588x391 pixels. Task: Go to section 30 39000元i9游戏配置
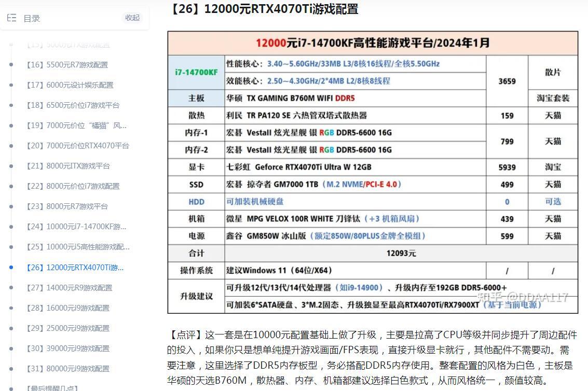[68, 348]
